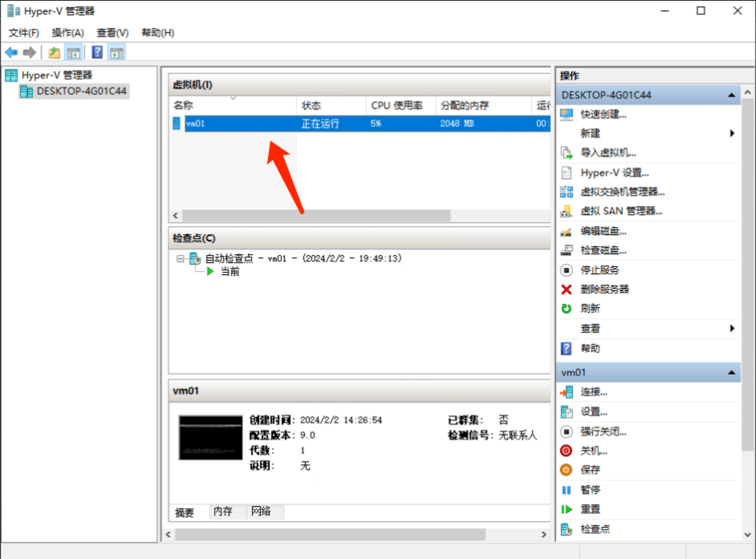Open the 操作(A) menu
The width and height of the screenshot is (756, 559).
point(67,33)
